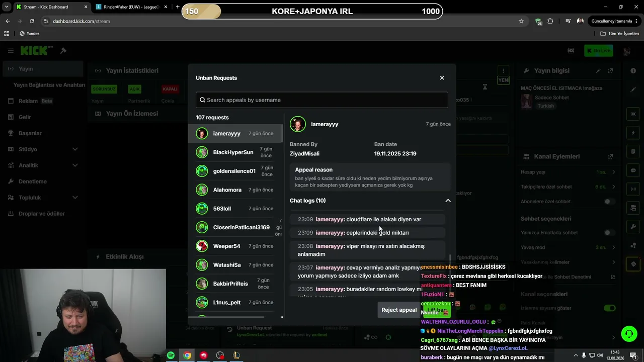Open Tüm Yer İşaretleri bookmarks folder

(x=620, y=34)
